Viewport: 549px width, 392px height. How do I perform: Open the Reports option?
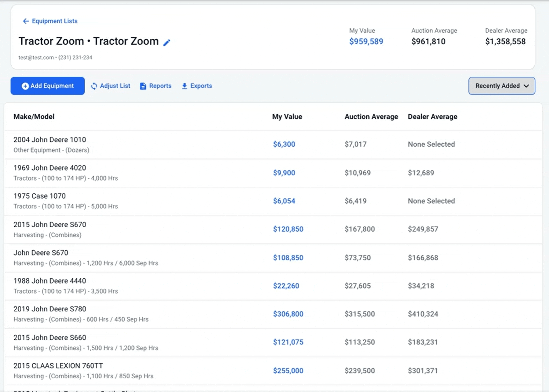[156, 86]
